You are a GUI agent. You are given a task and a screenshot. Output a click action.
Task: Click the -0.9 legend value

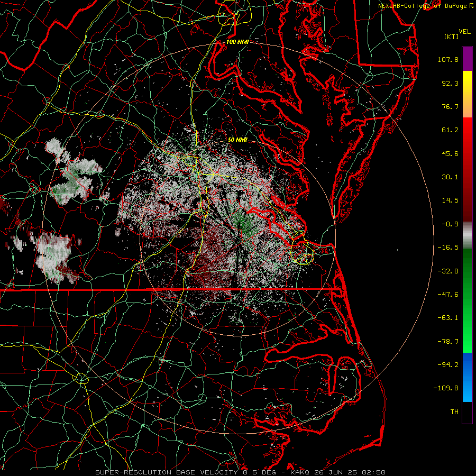(x=450, y=224)
